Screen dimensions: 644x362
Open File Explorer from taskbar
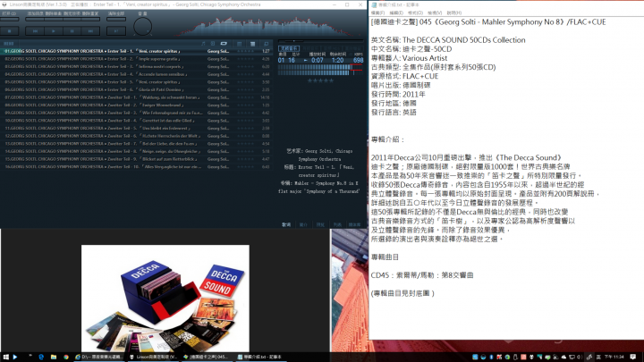(54, 357)
